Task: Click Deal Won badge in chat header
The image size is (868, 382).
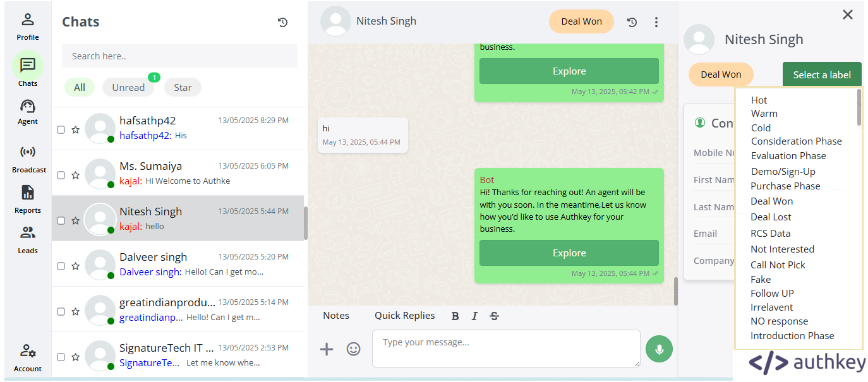Action: point(581,21)
